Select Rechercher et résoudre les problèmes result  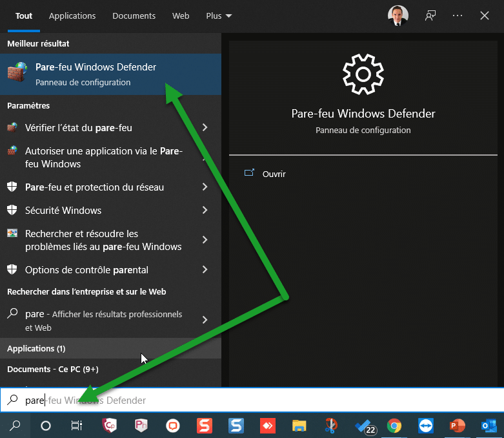[103, 240]
